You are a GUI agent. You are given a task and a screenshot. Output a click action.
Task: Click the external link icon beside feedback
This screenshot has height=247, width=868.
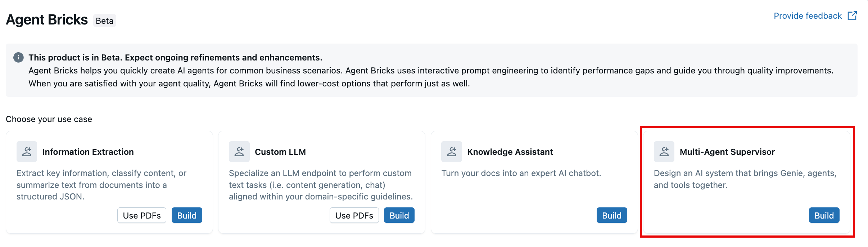coord(852,16)
